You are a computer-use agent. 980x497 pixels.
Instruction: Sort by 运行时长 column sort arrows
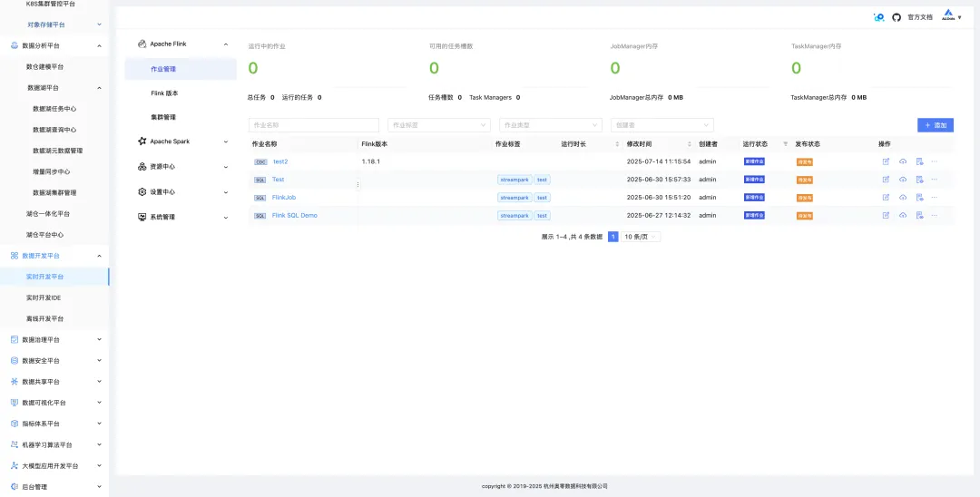[x=618, y=144]
